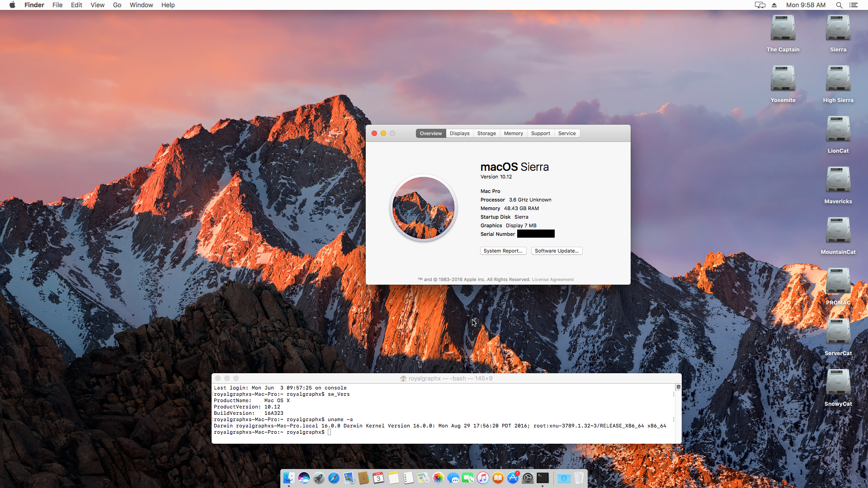The width and height of the screenshot is (868, 488).
Task: Select the ServerCat drive icon
Action: (x=838, y=332)
